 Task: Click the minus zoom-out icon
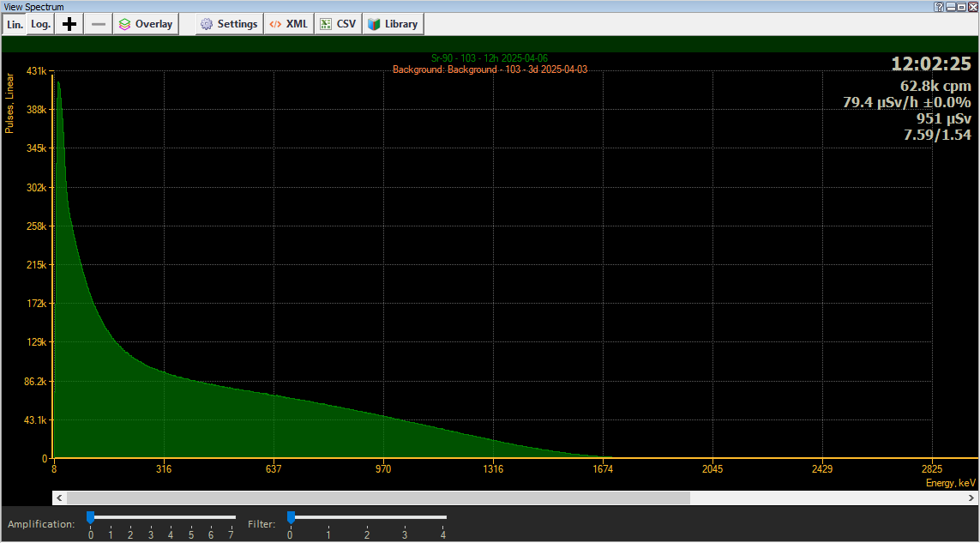(x=99, y=24)
